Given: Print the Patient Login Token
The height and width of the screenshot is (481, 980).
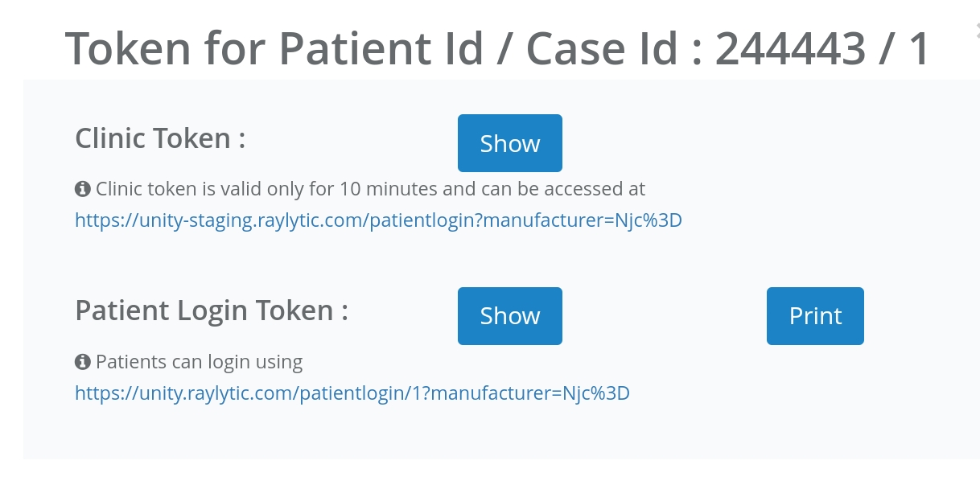Looking at the screenshot, I should click(x=814, y=316).
